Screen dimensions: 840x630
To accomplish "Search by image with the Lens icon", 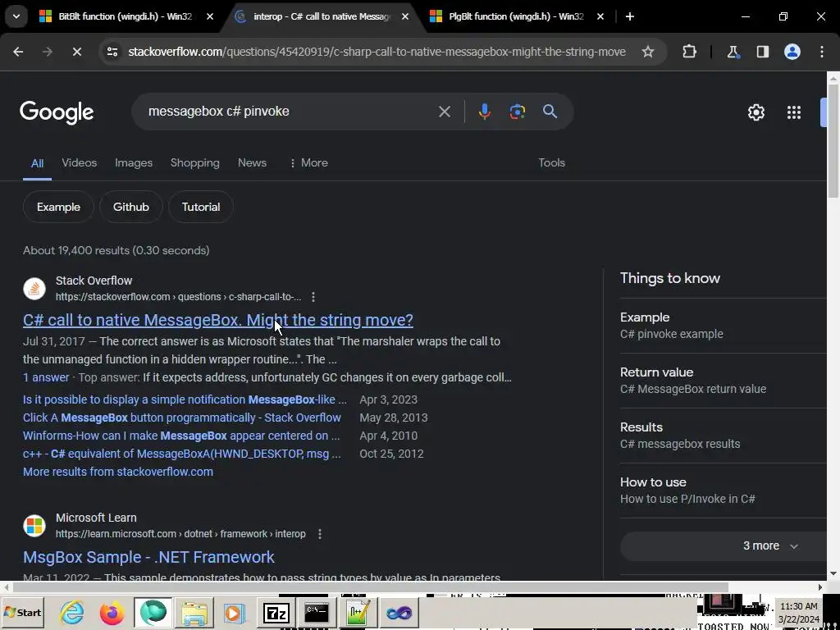I will (x=517, y=112).
